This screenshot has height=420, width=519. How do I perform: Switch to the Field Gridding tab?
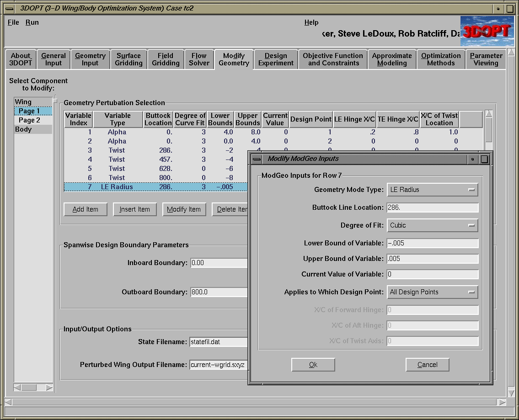[166, 59]
